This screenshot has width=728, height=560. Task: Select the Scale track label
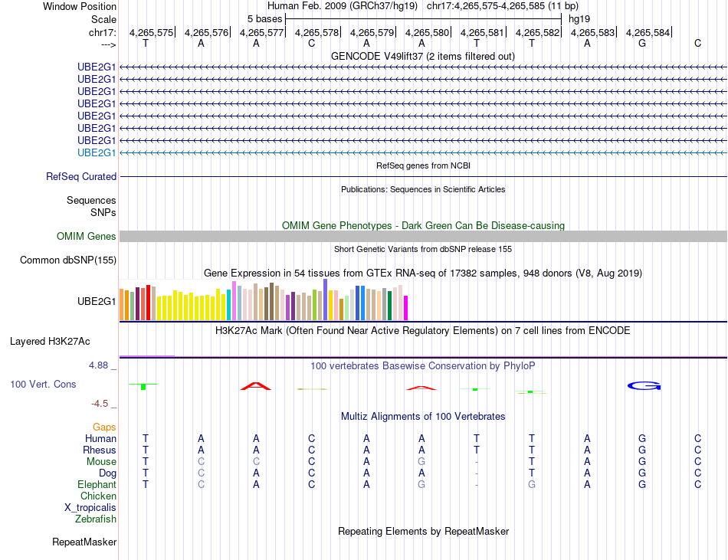coord(103,19)
